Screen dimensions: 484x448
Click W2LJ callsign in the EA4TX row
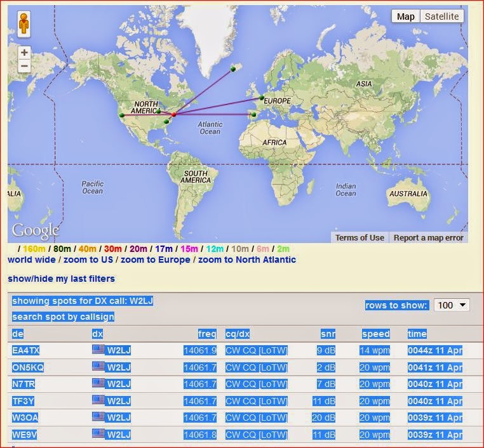tap(118, 350)
